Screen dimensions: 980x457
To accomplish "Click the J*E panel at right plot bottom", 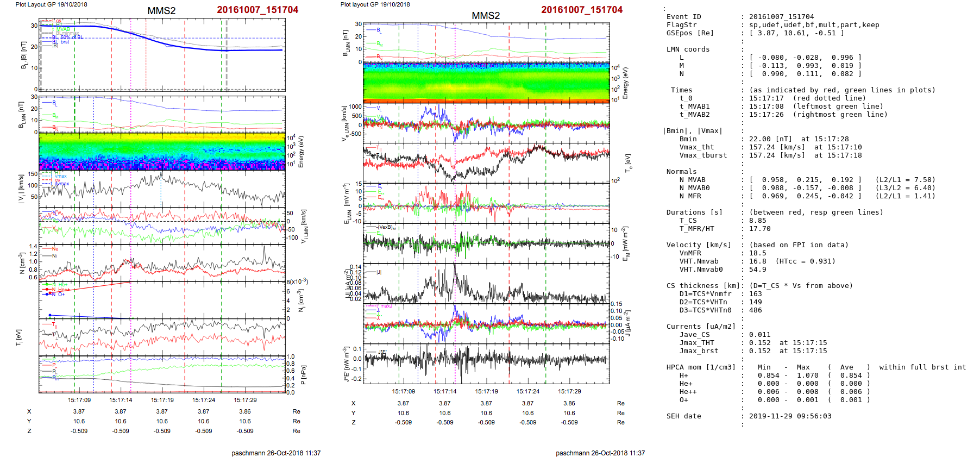I will 486,364.
